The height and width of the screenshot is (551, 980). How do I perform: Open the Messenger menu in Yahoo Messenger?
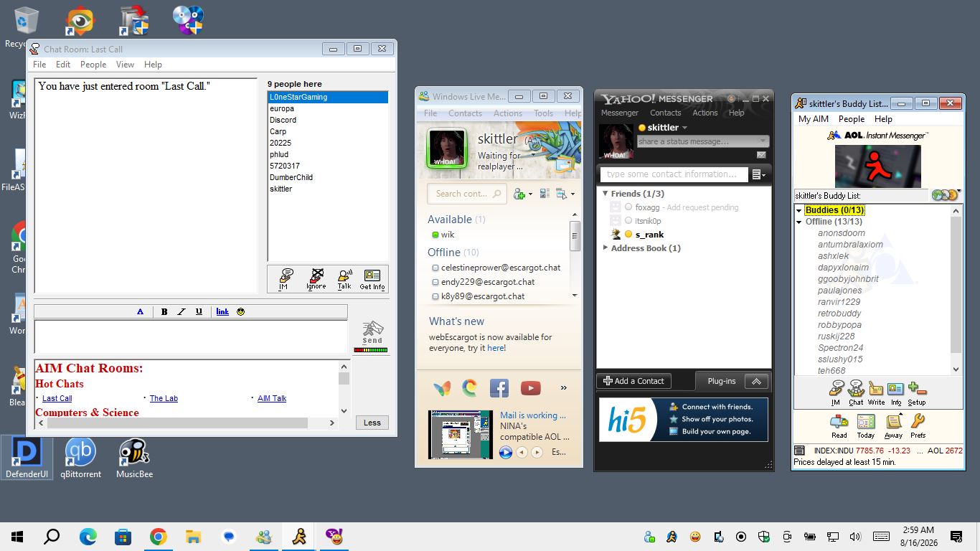pyautogui.click(x=620, y=113)
